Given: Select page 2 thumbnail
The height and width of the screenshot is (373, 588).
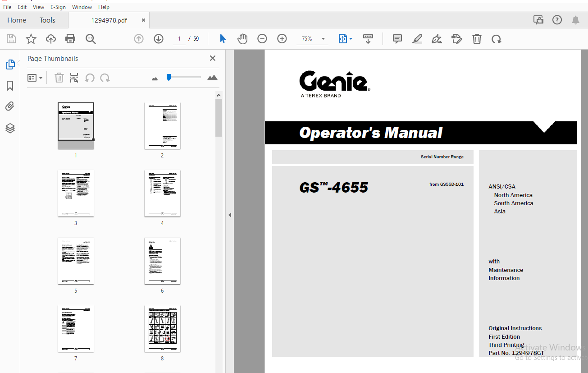Looking at the screenshot, I should (162, 126).
